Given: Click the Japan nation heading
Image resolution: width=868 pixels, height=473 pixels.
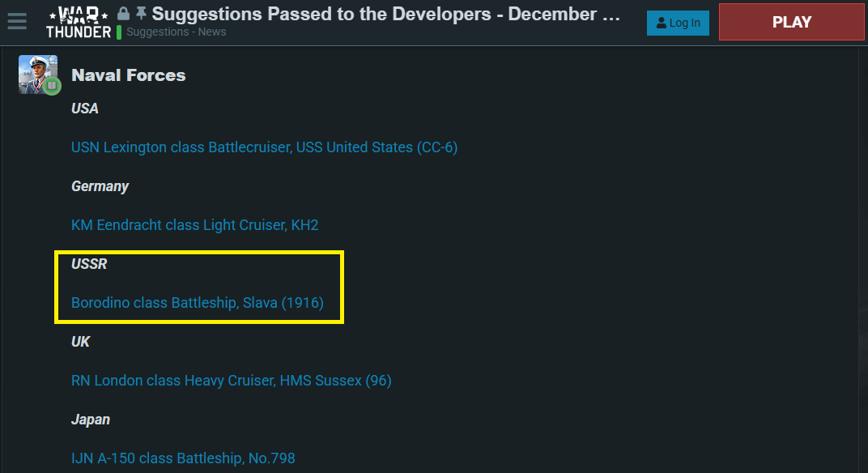Looking at the screenshot, I should click(x=91, y=420).
